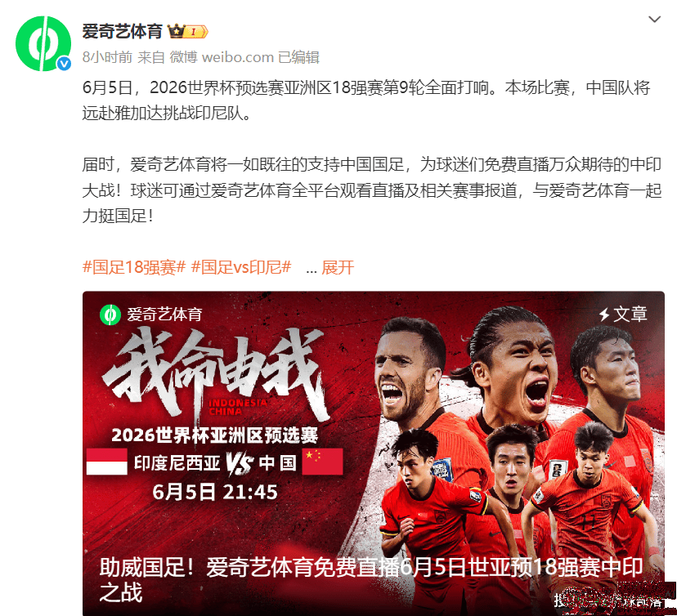Open the article headline 助威国足
The width and height of the screenshot is (677, 616).
pyautogui.click(x=371, y=579)
